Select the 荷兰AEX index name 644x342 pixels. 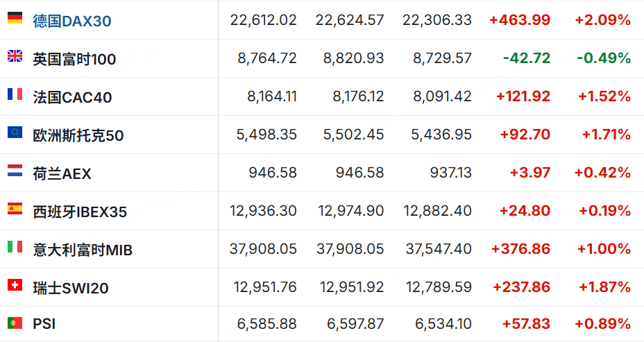pos(62,173)
